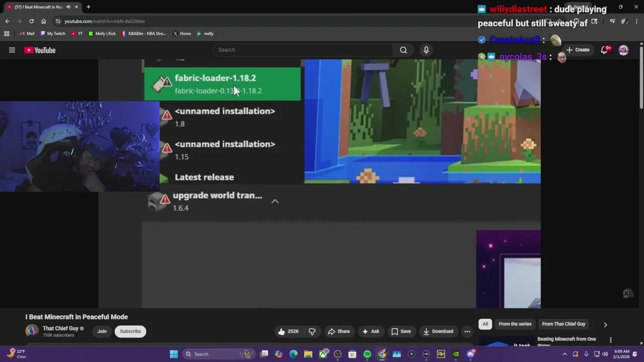Click the Ask button
Viewport: 644px width, 362px height.
pos(370,331)
